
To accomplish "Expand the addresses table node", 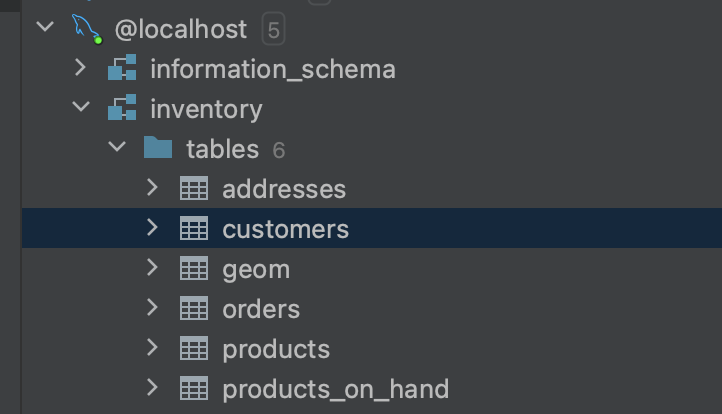I will [x=153, y=188].
